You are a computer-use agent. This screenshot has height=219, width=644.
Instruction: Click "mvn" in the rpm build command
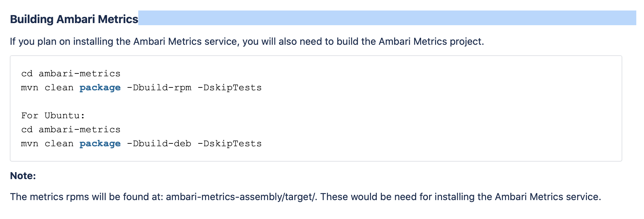30,88
